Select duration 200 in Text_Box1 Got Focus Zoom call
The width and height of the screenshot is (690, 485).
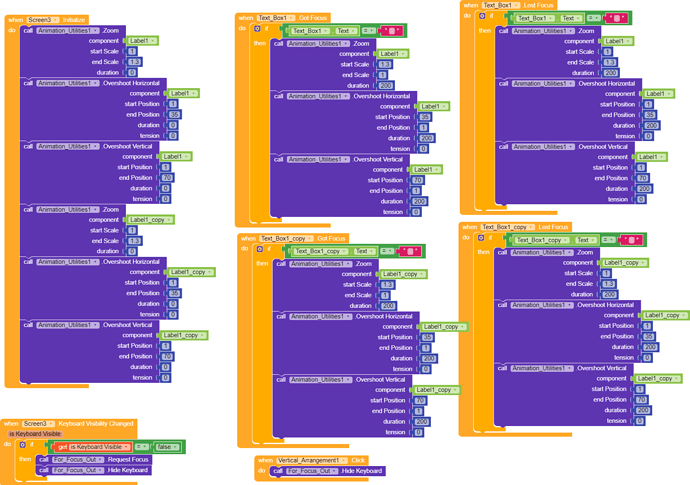click(385, 85)
